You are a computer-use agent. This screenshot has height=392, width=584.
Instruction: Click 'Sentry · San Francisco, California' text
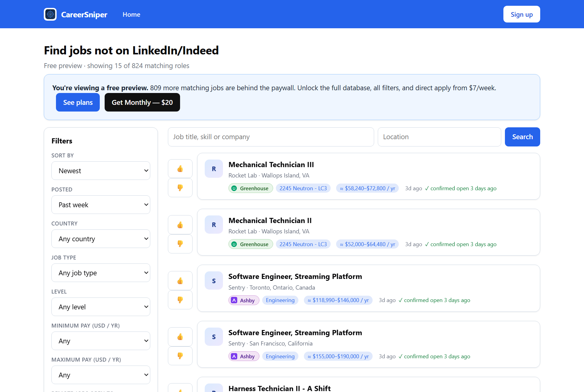click(270, 343)
